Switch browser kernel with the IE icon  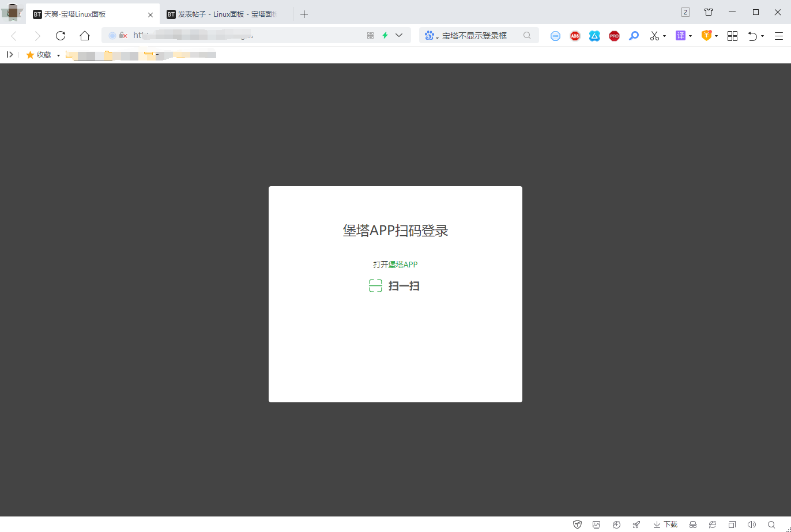coord(713,525)
